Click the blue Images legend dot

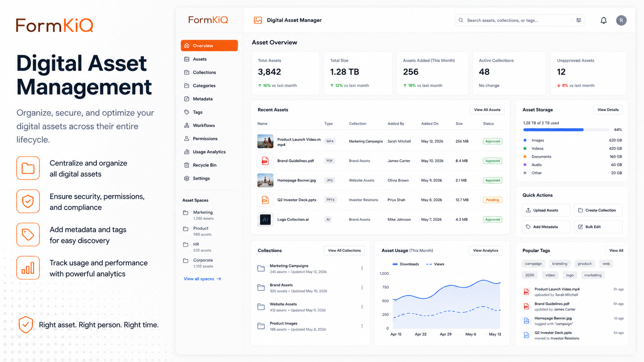point(525,140)
